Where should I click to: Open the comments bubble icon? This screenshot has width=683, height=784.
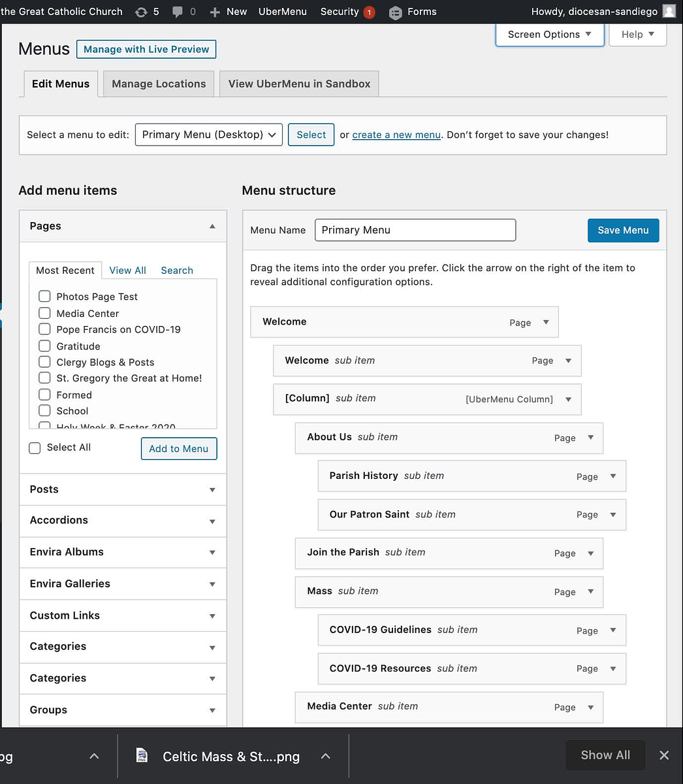coord(177,12)
